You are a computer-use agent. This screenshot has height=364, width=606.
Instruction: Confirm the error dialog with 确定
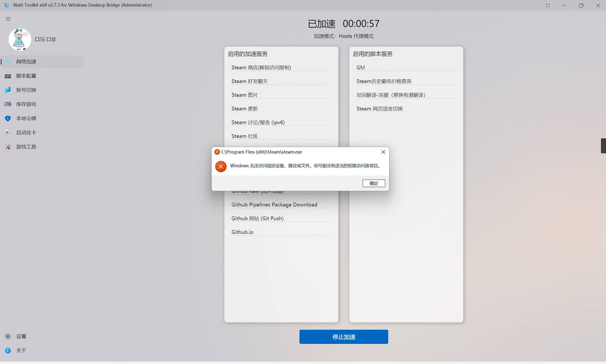[374, 183]
